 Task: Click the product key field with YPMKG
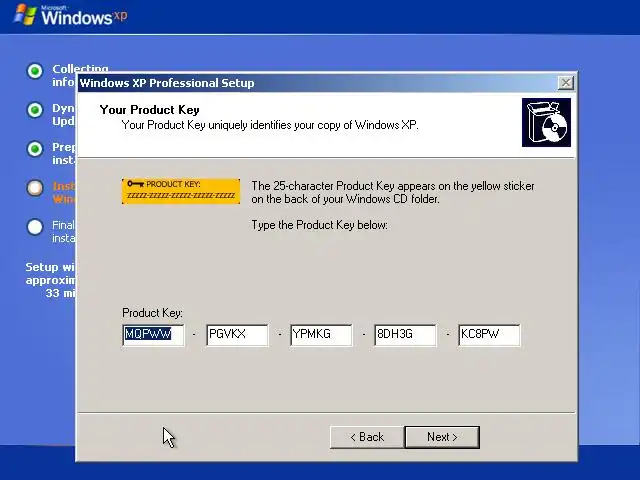(x=321, y=335)
